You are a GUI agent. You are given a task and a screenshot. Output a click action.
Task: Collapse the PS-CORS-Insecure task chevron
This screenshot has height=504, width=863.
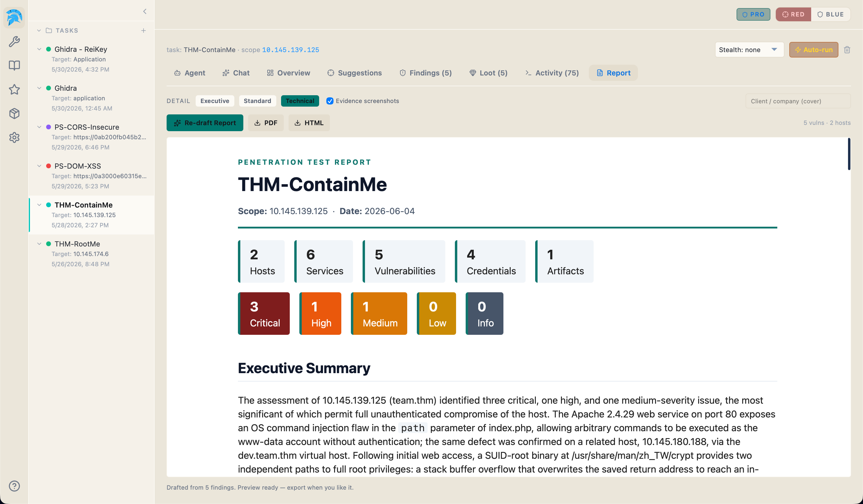39,127
